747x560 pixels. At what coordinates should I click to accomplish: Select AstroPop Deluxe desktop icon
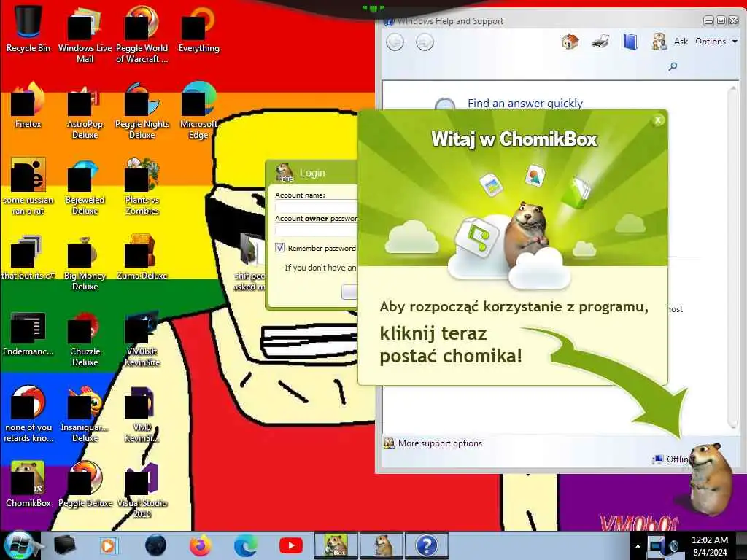[x=85, y=109]
